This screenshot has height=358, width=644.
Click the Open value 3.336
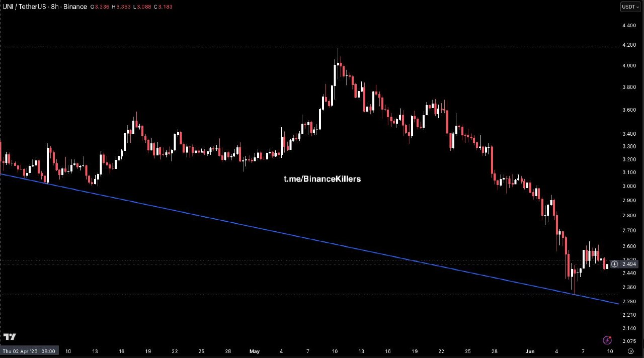click(101, 7)
